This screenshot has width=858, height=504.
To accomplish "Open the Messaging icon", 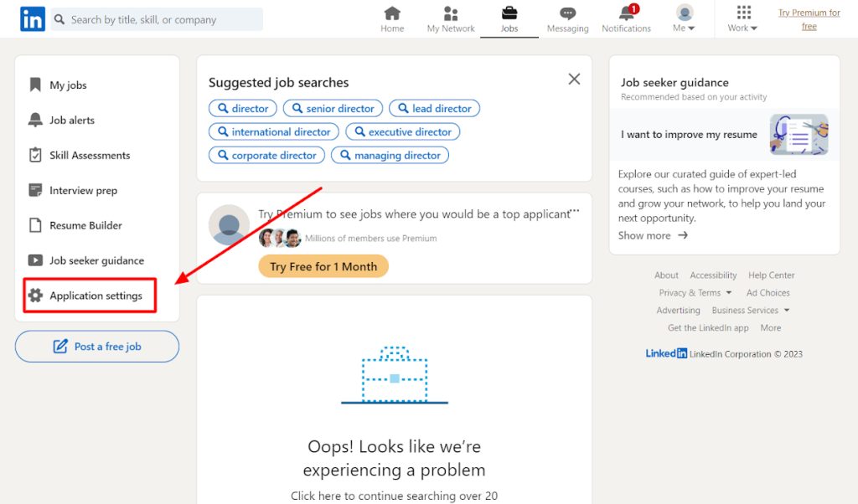I will pos(567,14).
